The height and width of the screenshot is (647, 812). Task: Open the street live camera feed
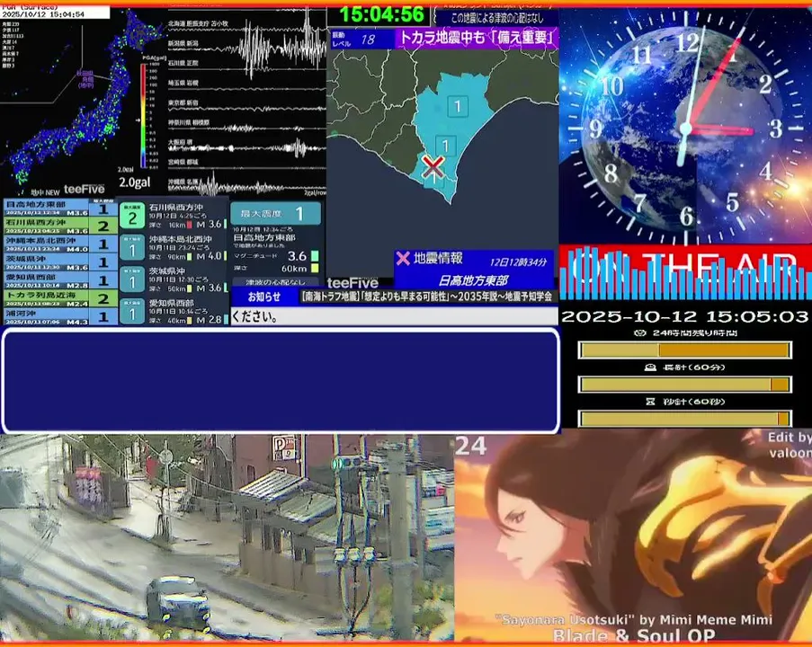(x=227, y=538)
